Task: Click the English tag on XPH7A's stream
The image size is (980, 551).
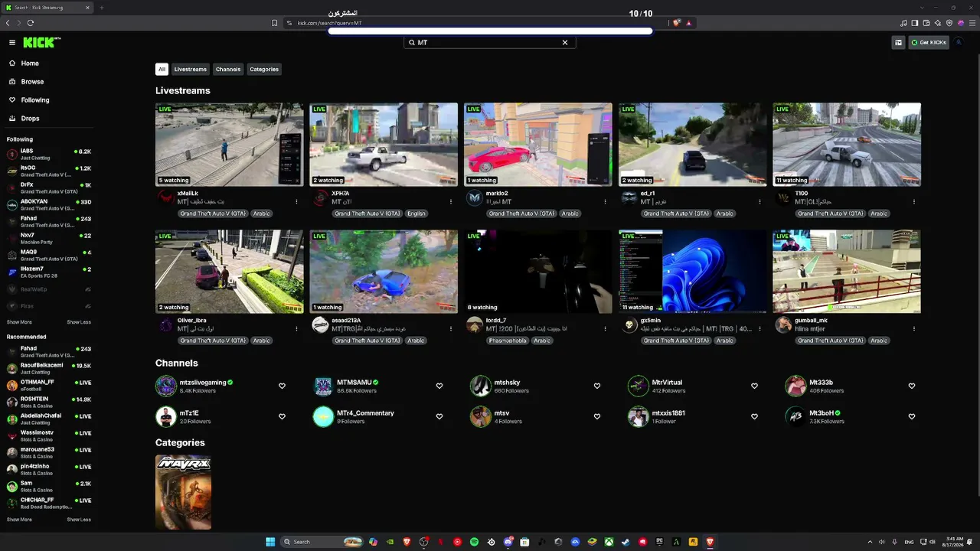Action: tap(416, 214)
